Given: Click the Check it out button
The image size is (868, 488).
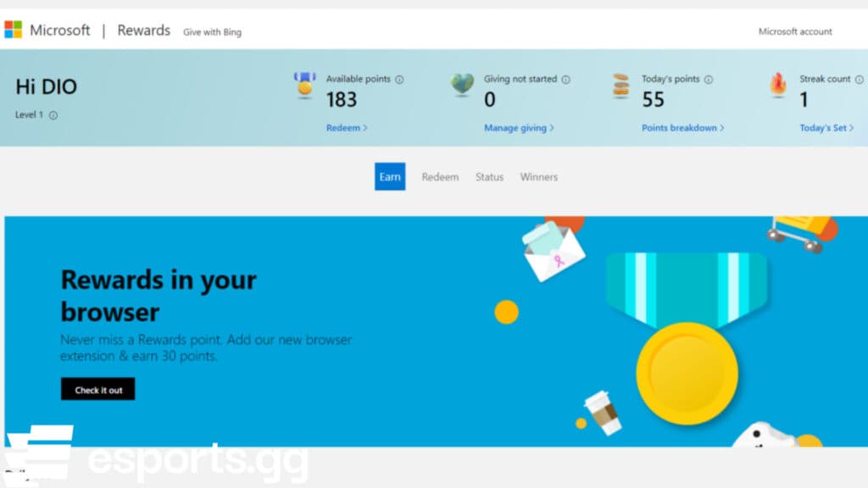Looking at the screenshot, I should click(x=97, y=389).
